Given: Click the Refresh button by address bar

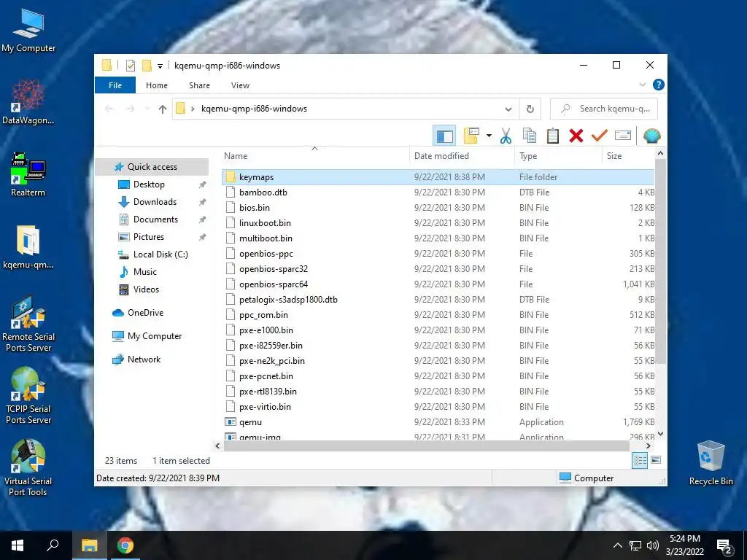Looking at the screenshot, I should point(530,109).
